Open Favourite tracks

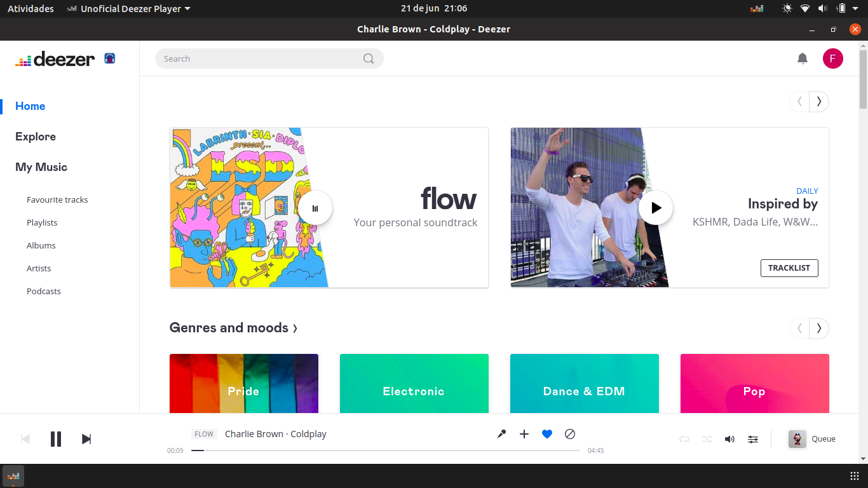coord(57,200)
